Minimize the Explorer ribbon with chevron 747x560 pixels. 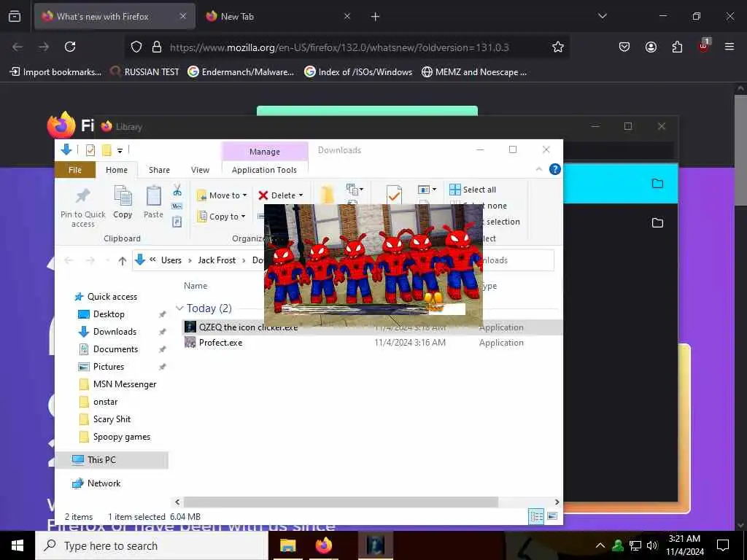539,169
